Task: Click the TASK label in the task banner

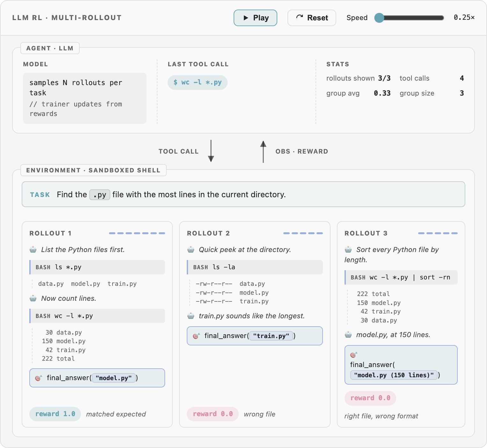Action: (x=40, y=195)
